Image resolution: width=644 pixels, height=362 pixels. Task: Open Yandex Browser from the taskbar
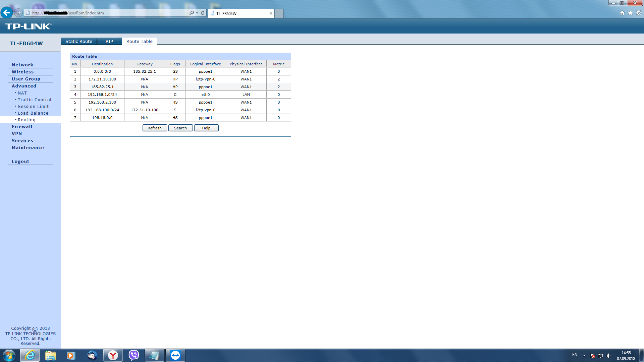(113, 355)
